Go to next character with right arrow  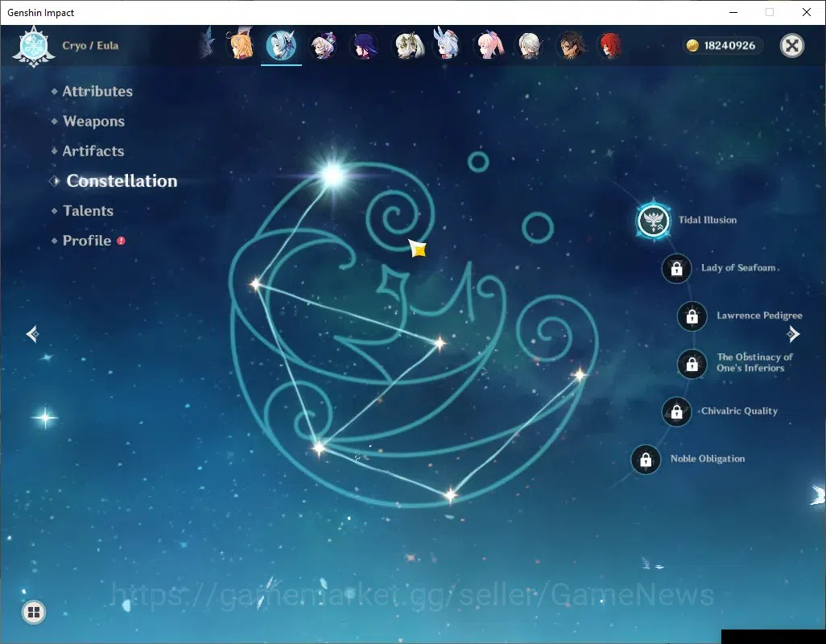pos(793,334)
